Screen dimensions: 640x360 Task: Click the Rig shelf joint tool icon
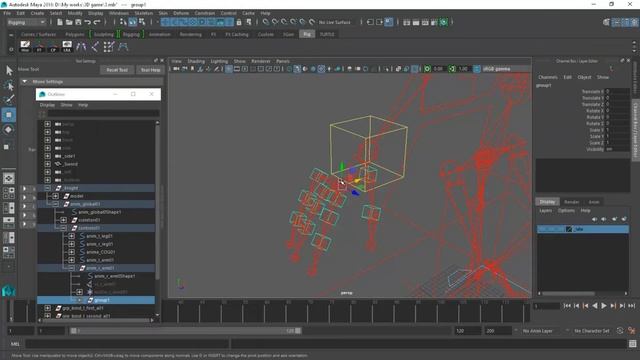(x=81, y=47)
